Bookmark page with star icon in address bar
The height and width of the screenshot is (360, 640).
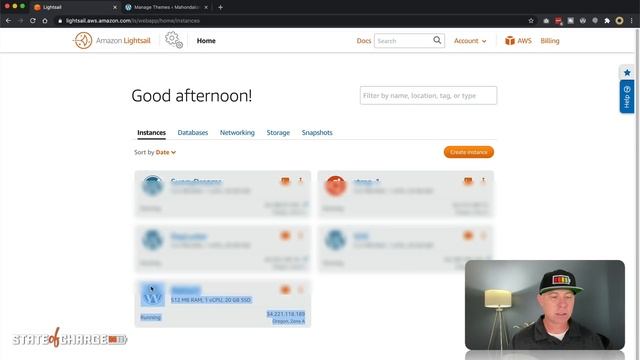click(x=531, y=20)
